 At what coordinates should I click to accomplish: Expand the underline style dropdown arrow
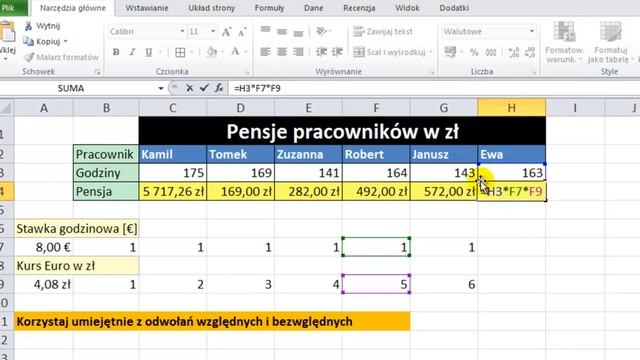pos(160,52)
